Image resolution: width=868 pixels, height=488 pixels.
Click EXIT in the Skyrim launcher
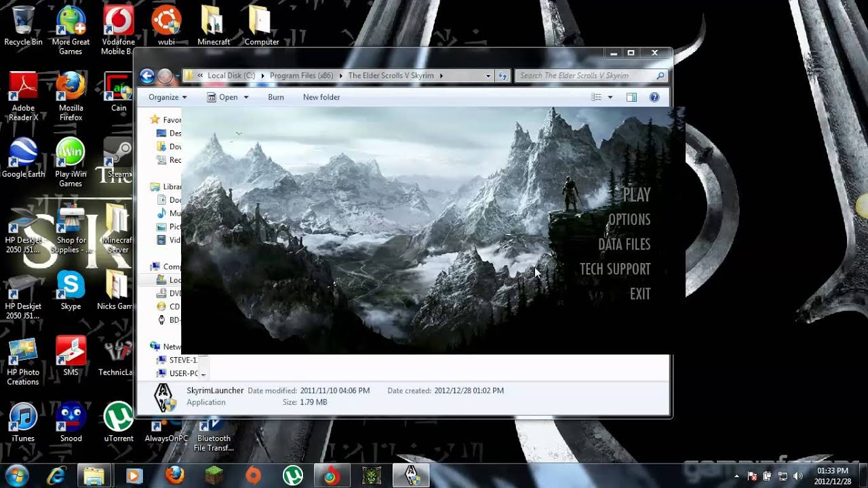pyautogui.click(x=640, y=294)
